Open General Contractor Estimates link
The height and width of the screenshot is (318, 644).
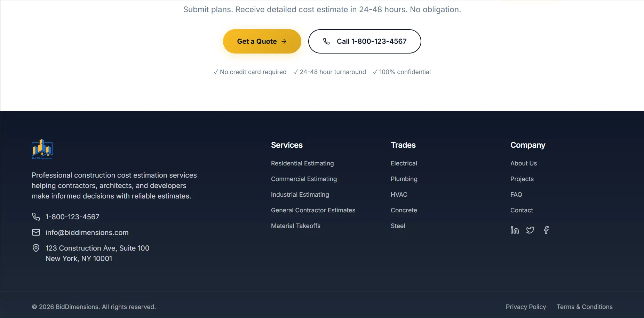click(313, 210)
